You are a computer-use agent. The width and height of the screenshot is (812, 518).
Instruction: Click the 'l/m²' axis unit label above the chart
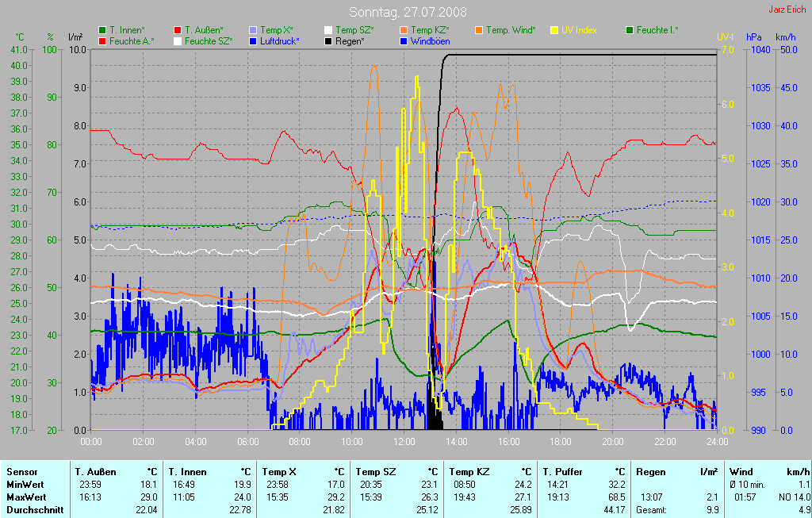click(75, 37)
